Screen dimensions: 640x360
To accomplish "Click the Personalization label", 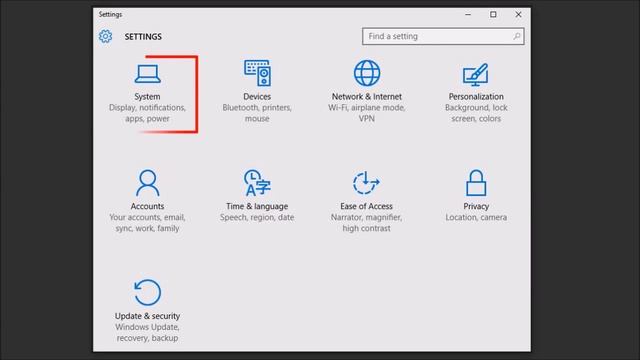I will [476, 97].
